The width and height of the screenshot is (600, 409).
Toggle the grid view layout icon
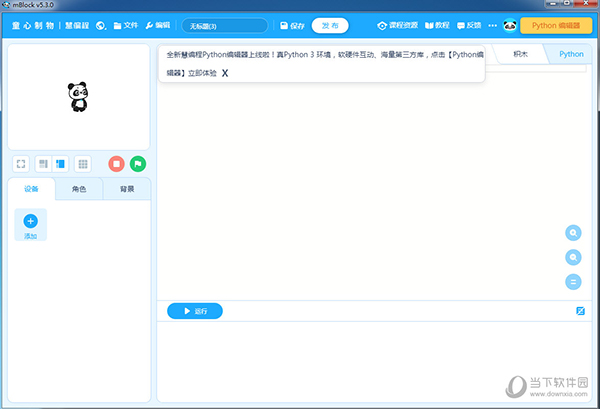point(83,164)
